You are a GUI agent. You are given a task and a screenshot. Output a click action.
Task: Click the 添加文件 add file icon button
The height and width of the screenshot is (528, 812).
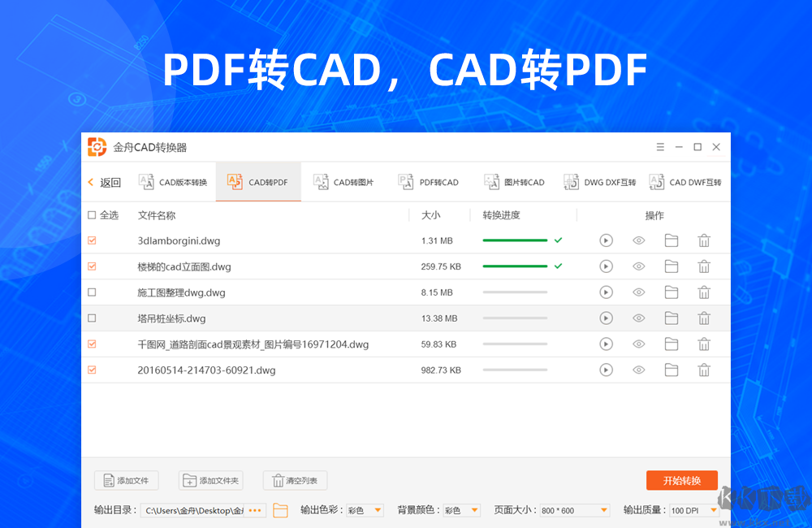tap(126, 480)
